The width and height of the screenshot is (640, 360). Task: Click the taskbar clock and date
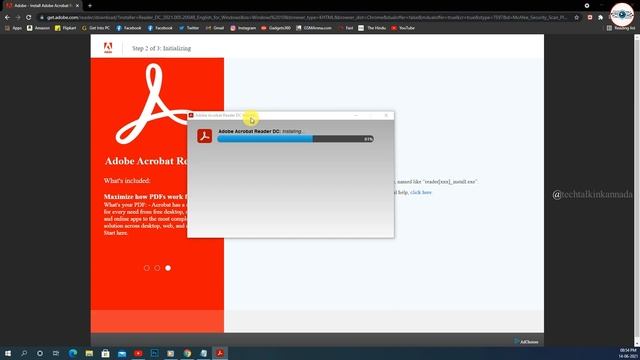pos(628,353)
